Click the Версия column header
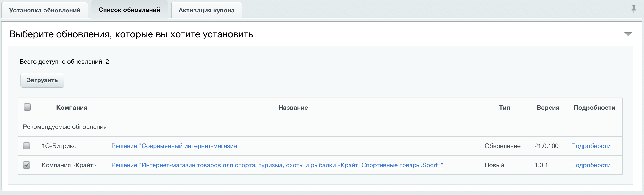Image resolution: width=644 pixels, height=195 pixels. coord(548,108)
